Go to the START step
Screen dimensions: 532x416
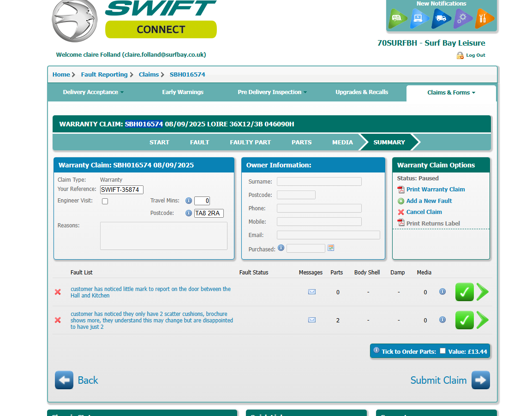pos(160,143)
